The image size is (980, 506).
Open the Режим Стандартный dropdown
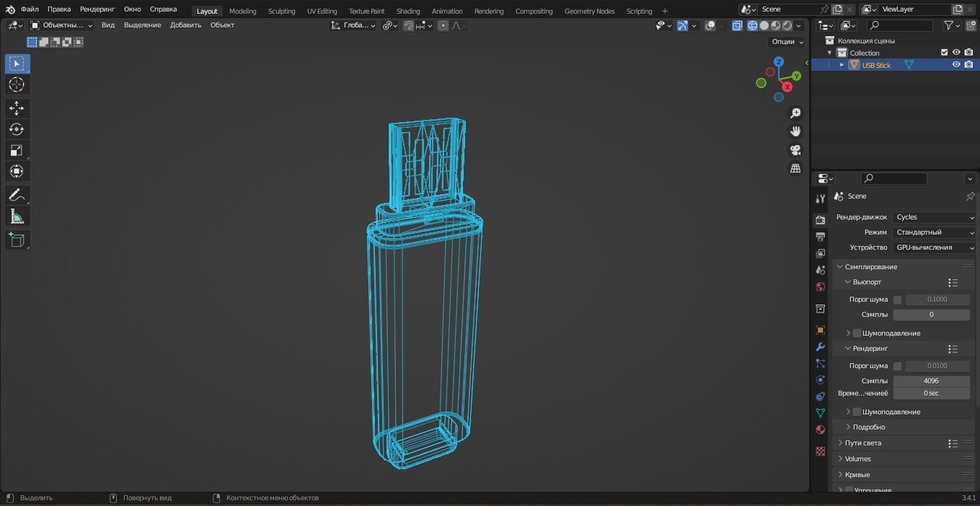click(934, 232)
